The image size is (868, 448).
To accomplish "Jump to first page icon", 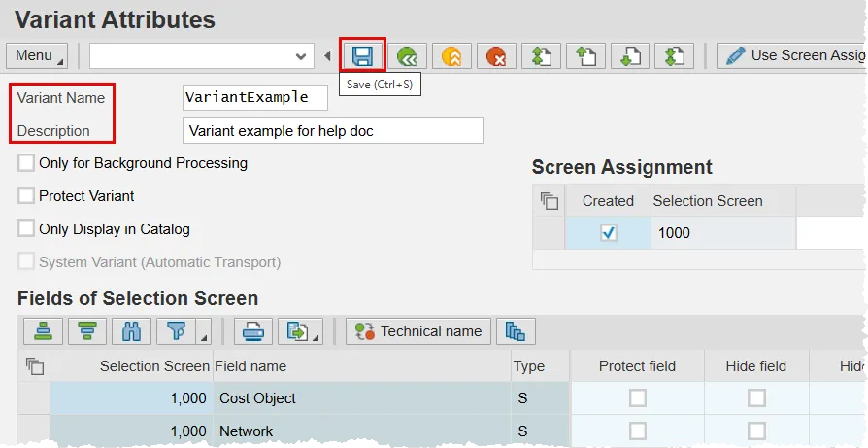I will [x=541, y=56].
